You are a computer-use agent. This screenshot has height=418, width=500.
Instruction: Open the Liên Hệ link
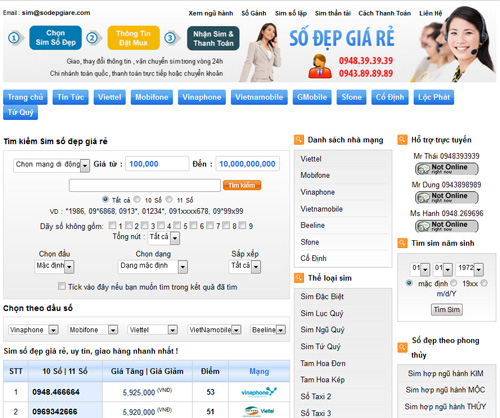[431, 13]
